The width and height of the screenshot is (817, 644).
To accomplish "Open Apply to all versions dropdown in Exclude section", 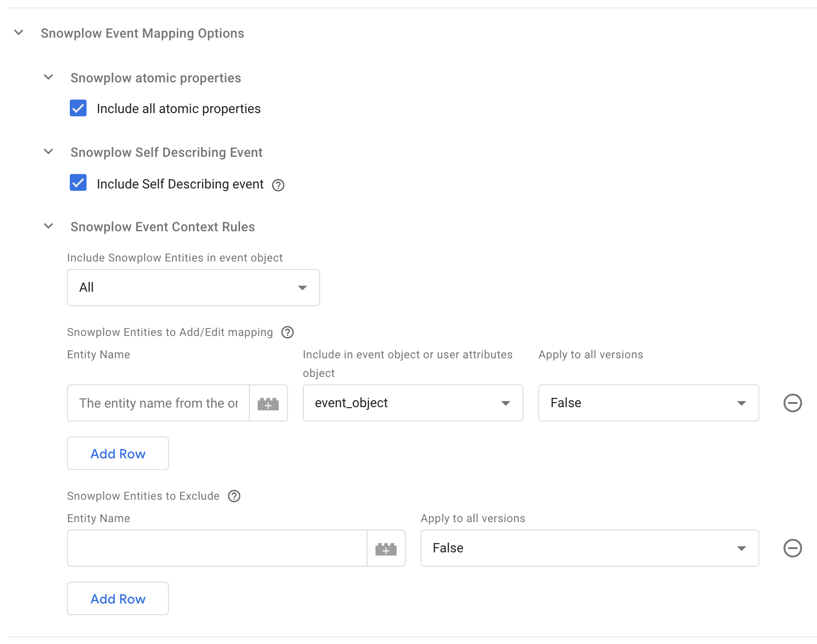I will (x=743, y=549).
